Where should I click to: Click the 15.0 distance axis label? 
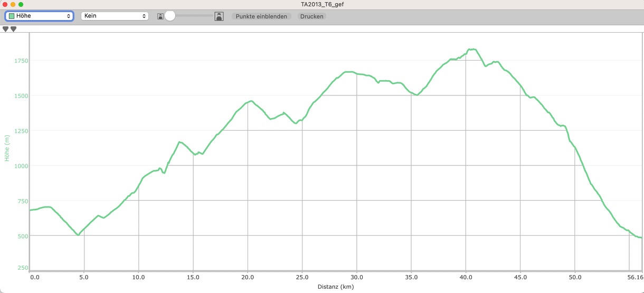[x=193, y=277]
